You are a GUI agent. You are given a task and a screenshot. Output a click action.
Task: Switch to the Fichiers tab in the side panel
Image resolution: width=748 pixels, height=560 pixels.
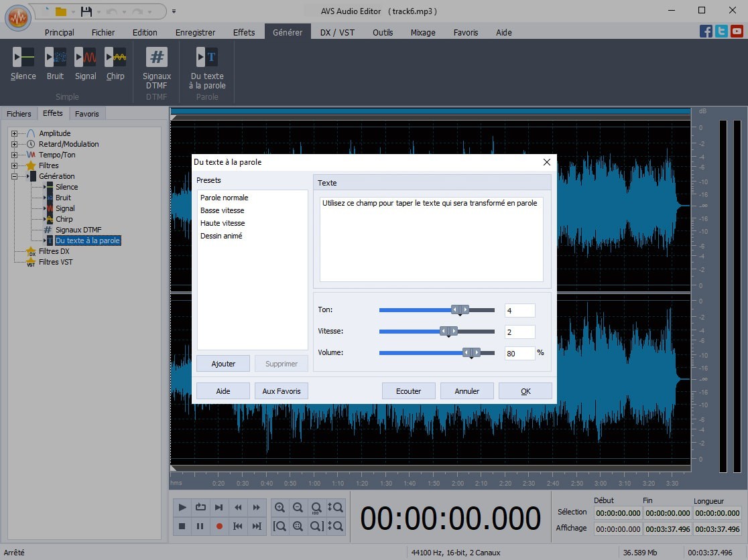[19, 113]
